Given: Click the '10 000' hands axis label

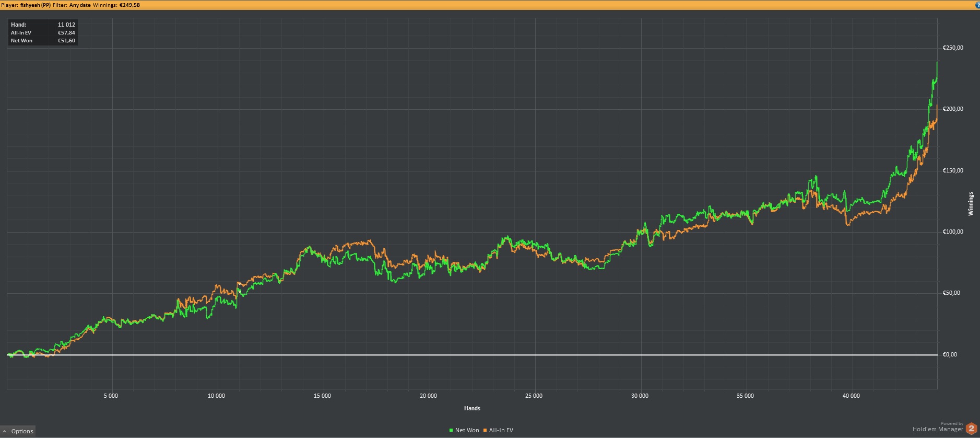Looking at the screenshot, I should pos(216,396).
